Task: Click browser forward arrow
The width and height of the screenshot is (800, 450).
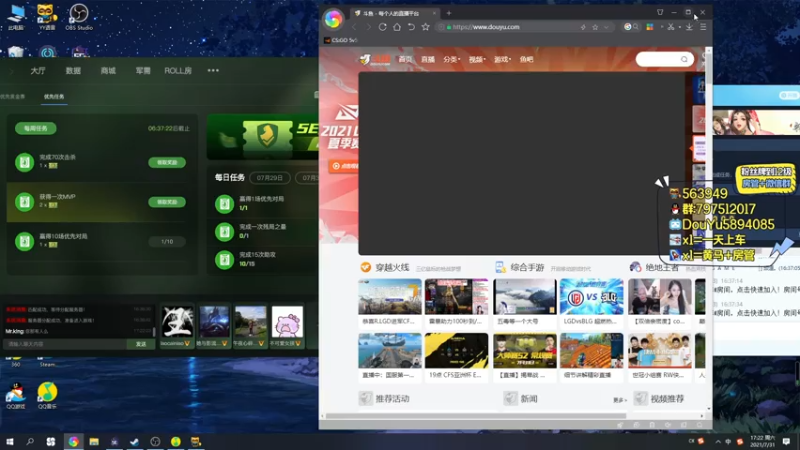Action: [368, 27]
